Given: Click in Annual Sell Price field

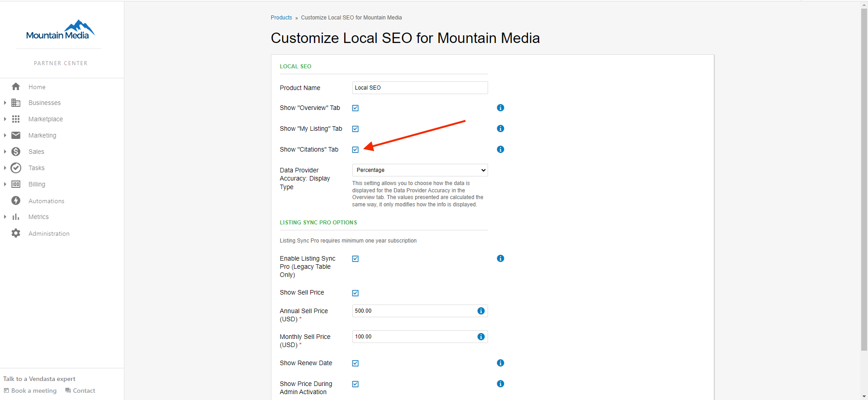Looking at the screenshot, I should click(420, 311).
